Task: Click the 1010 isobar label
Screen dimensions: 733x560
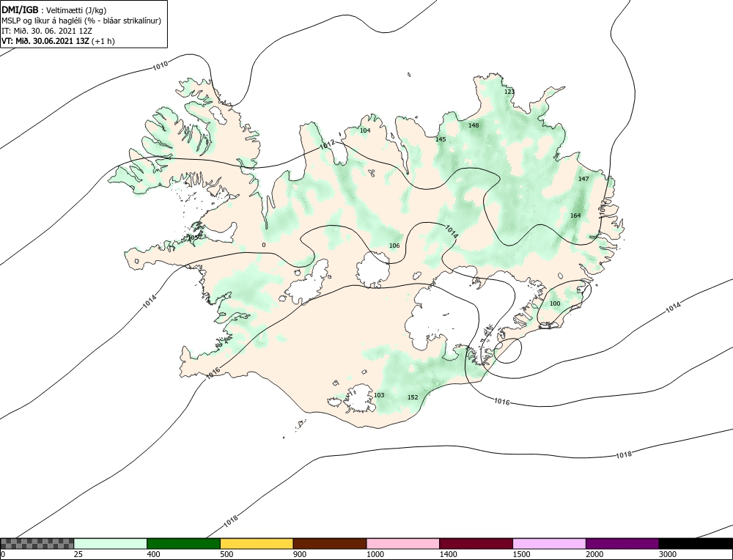Action: 161,66
